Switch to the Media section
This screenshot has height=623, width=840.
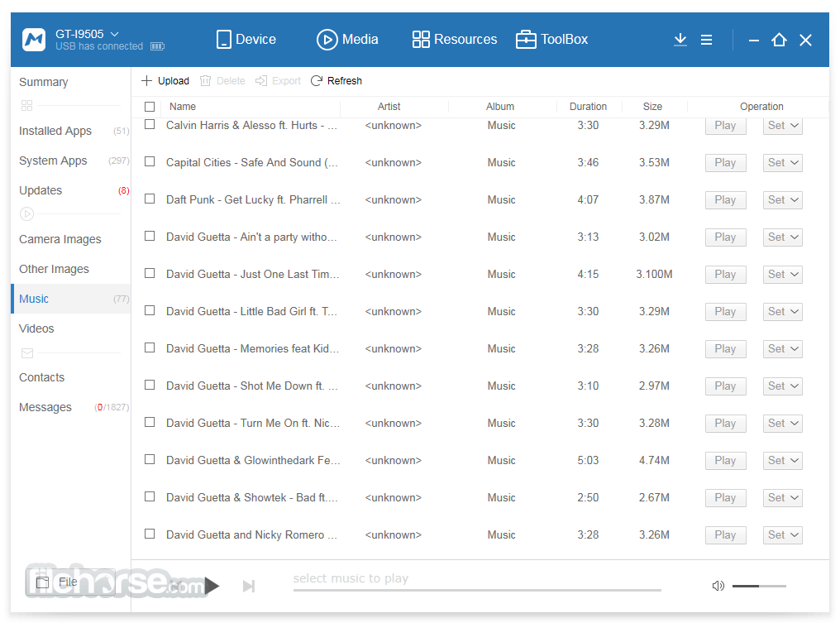347,40
